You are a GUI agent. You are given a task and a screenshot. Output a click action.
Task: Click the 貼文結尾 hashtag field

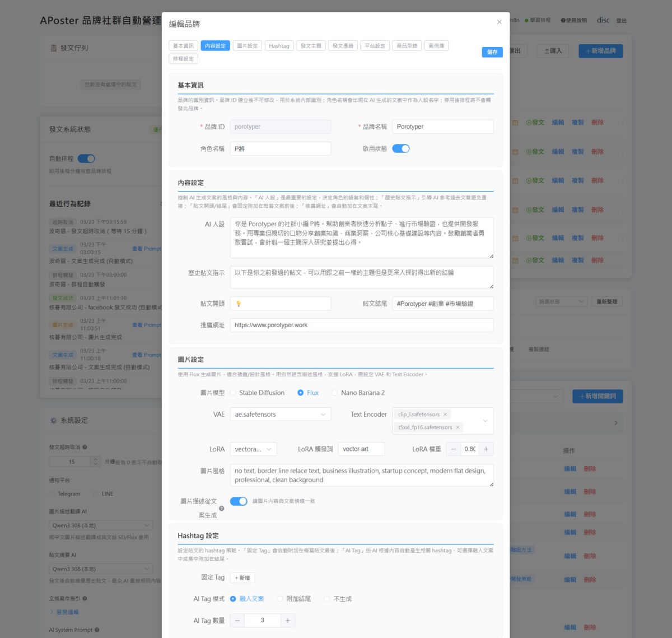(x=443, y=304)
